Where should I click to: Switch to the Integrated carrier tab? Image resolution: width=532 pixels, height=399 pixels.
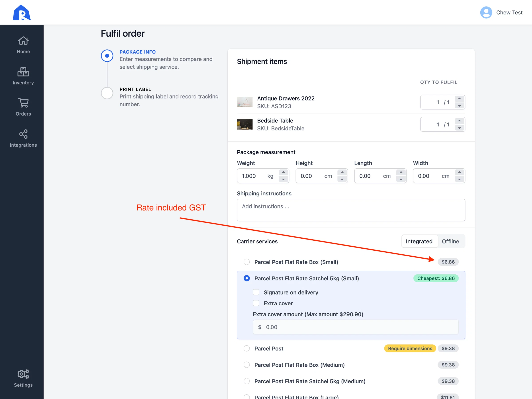click(x=419, y=241)
